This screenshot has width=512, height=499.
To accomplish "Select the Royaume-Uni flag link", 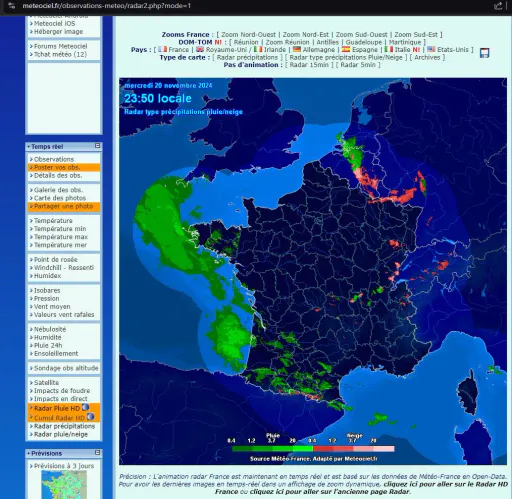I will point(222,50).
